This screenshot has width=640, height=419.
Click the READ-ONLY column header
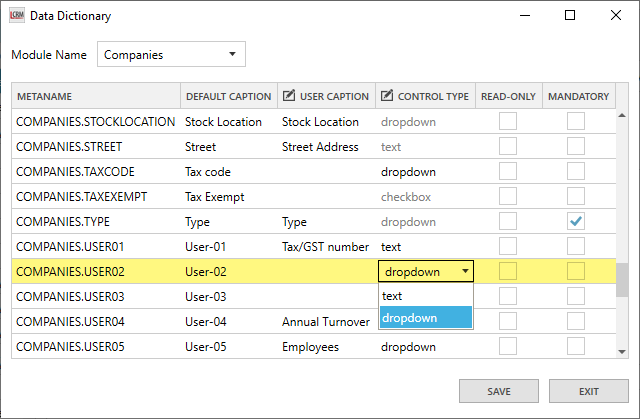pos(509,96)
